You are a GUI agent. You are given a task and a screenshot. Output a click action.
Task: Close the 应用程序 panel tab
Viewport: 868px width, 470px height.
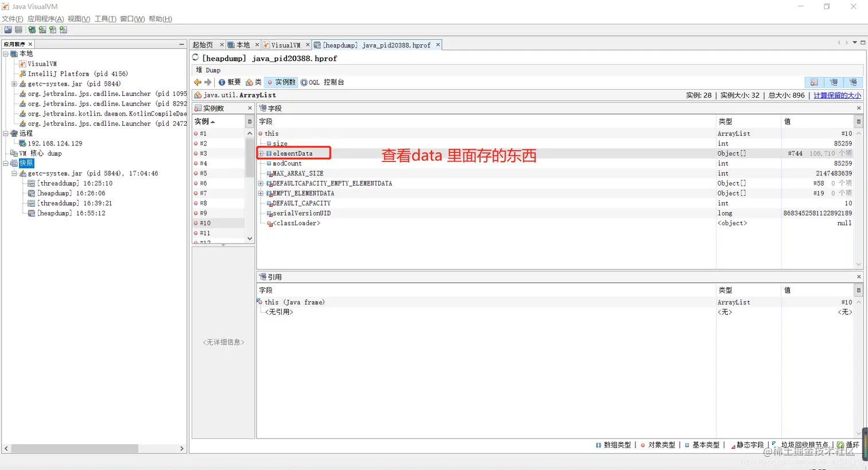click(30, 44)
